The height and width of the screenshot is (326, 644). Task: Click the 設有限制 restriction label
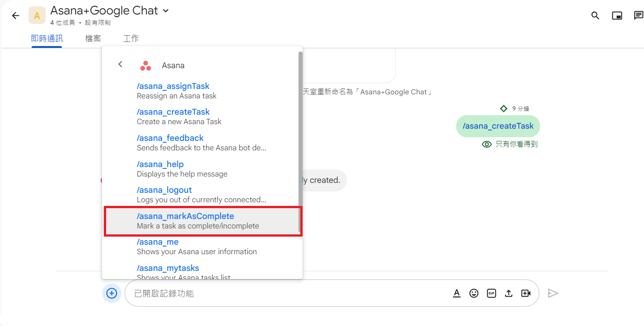click(98, 23)
